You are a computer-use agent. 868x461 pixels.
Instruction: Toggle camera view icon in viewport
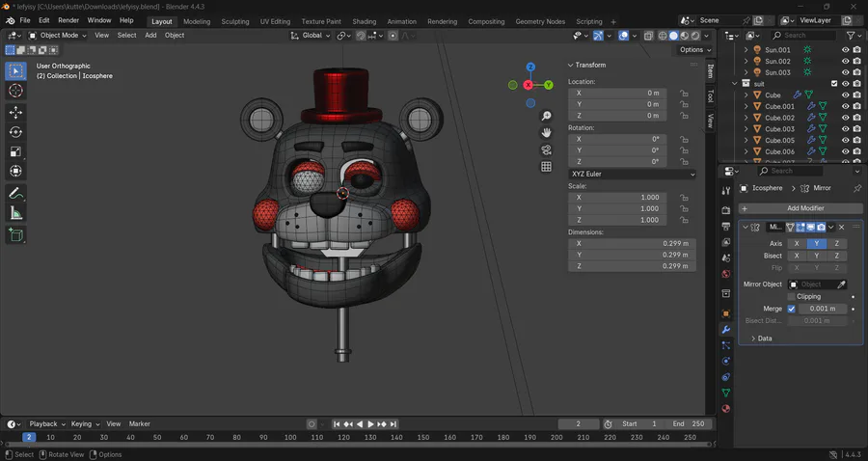point(547,150)
